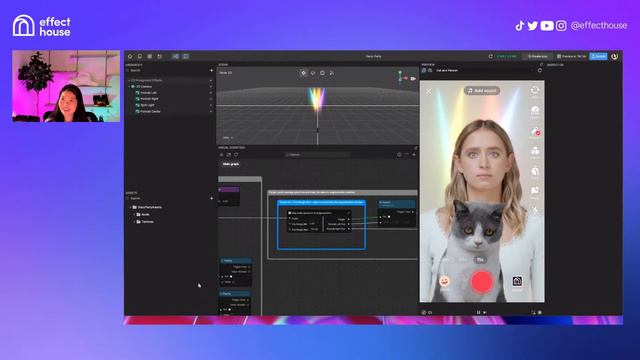Click the plus icon at right of visual scripting toolbar

click(x=414, y=155)
